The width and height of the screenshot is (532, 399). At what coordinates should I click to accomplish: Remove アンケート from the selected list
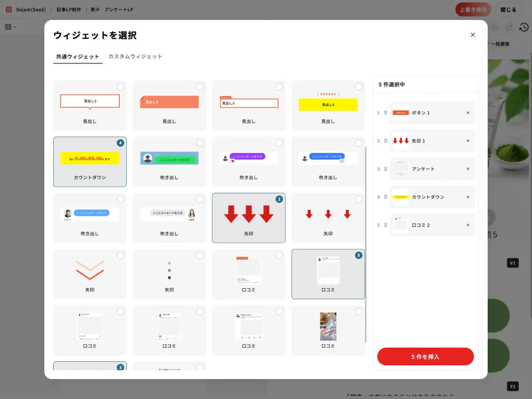coord(468,169)
